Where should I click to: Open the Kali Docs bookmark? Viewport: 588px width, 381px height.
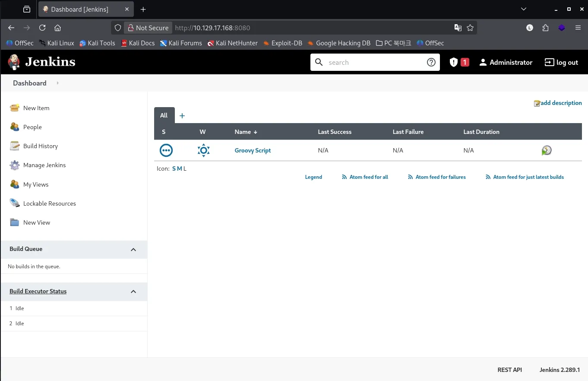(x=138, y=43)
